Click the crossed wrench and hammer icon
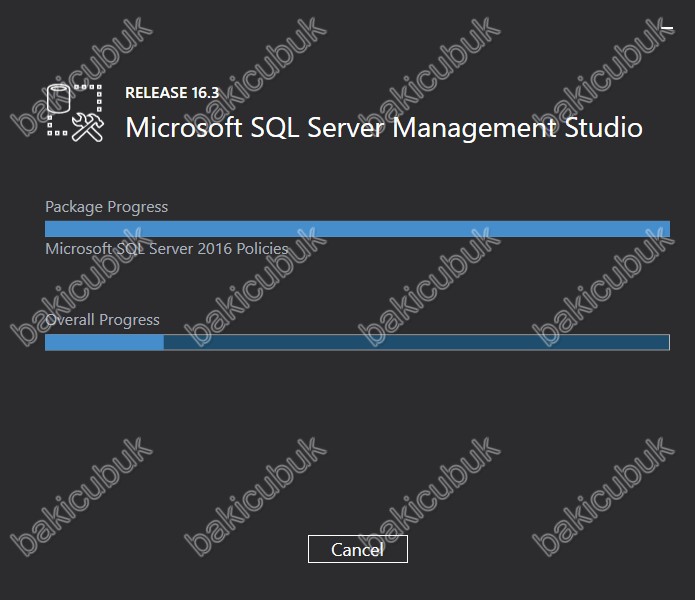The image size is (695, 600). [88, 127]
